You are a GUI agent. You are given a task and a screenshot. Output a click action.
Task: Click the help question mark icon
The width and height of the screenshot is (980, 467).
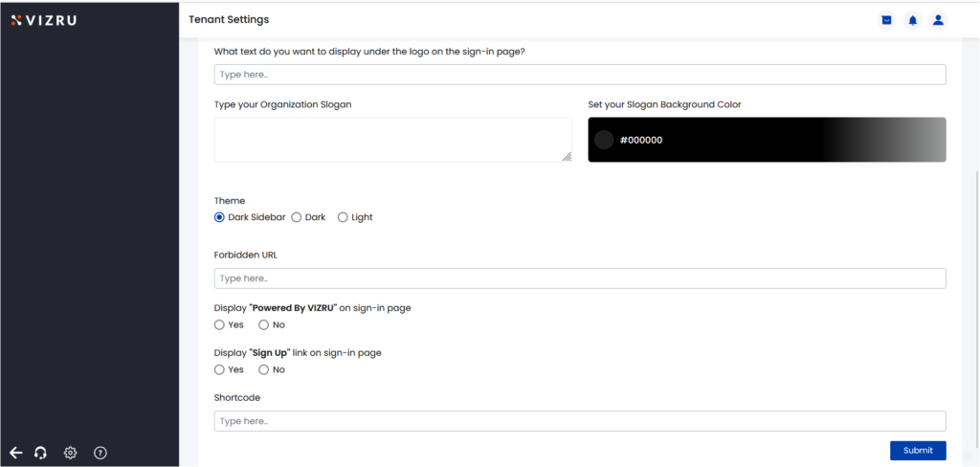click(x=100, y=453)
